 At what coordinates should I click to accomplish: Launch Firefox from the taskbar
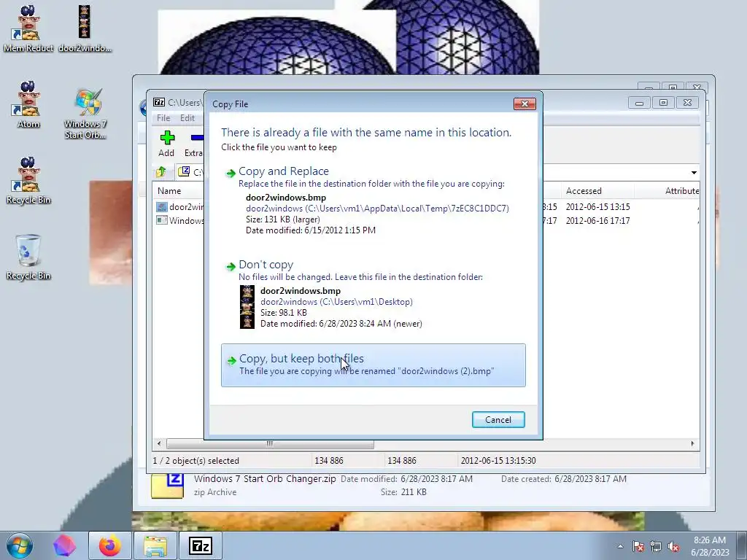[109, 545]
